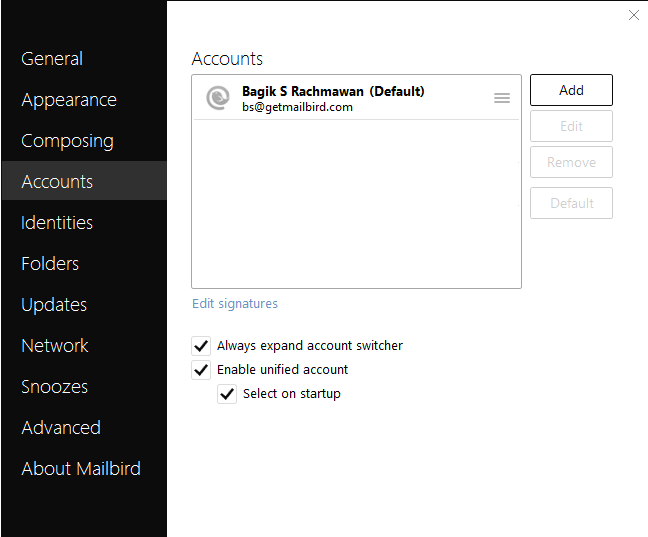
Task: Open the Updates section
Action: pos(54,305)
